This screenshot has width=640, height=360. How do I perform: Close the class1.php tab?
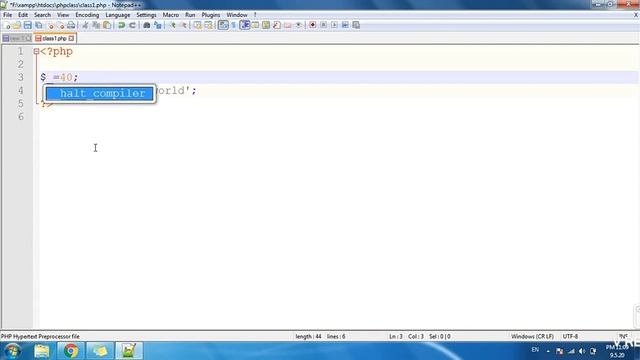(x=71, y=38)
